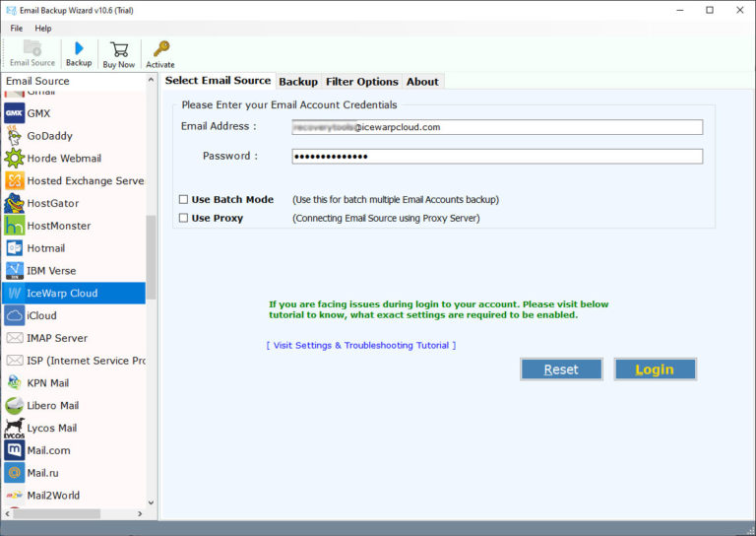Choose the Mail2World icon
This screenshot has width=756, height=536.
point(15,495)
